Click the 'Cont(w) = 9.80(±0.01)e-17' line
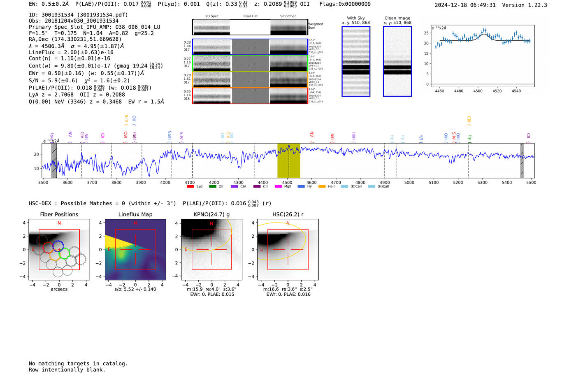 pyautogui.click(x=96, y=66)
